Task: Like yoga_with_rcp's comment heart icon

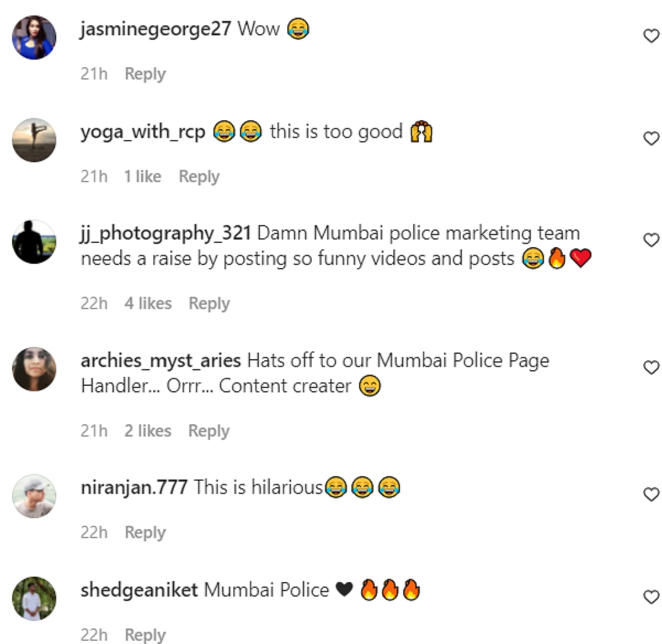Action: click(x=652, y=138)
